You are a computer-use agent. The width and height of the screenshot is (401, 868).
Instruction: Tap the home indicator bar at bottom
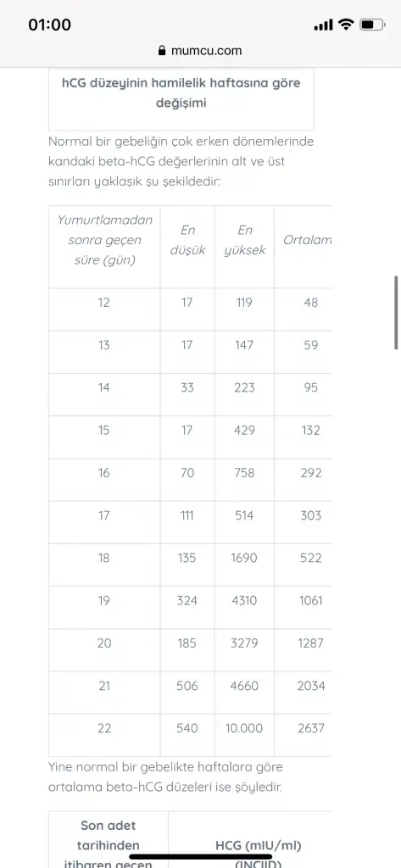coord(200,856)
